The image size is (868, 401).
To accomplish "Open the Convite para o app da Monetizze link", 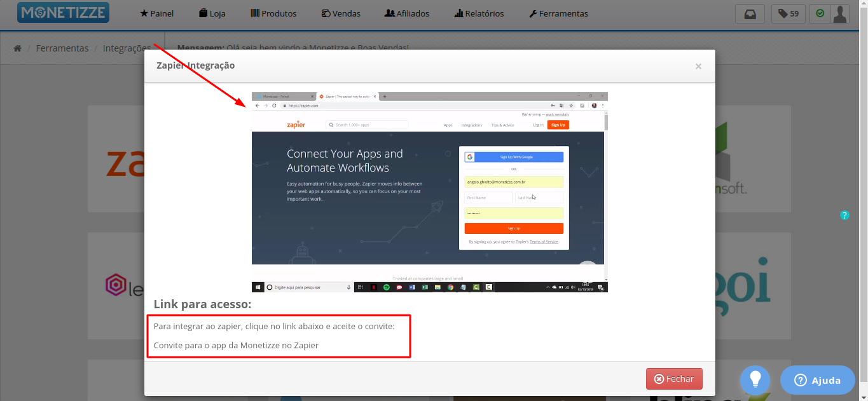I will [x=236, y=346].
